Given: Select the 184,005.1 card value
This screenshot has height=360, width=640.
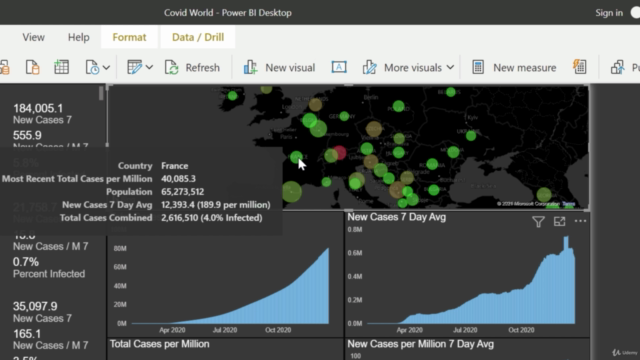Looking at the screenshot, I should pos(38,108).
